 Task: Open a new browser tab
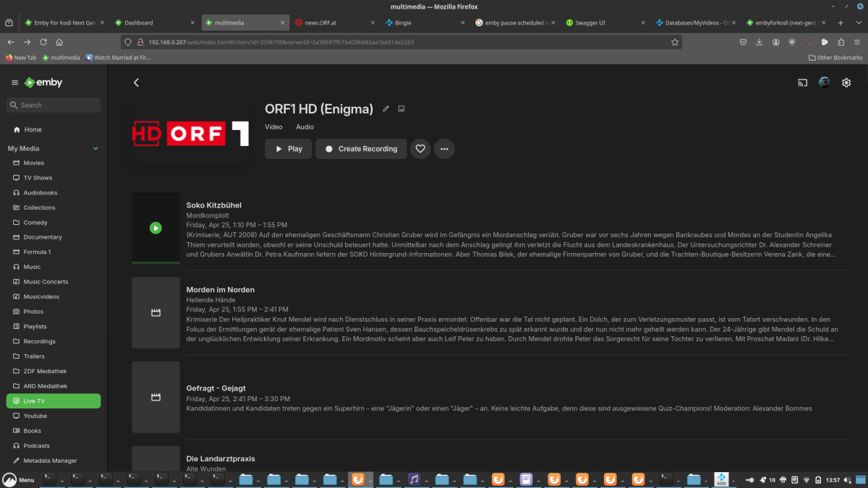tap(841, 23)
